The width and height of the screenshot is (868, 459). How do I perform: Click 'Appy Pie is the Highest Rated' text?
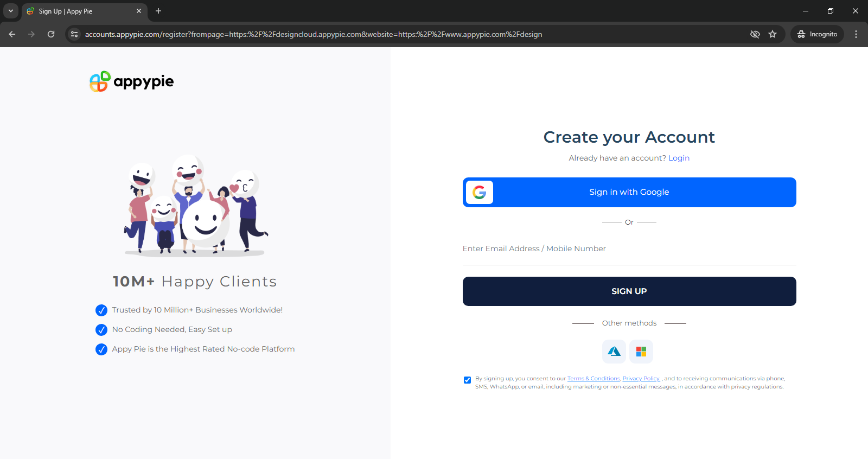[x=203, y=349]
